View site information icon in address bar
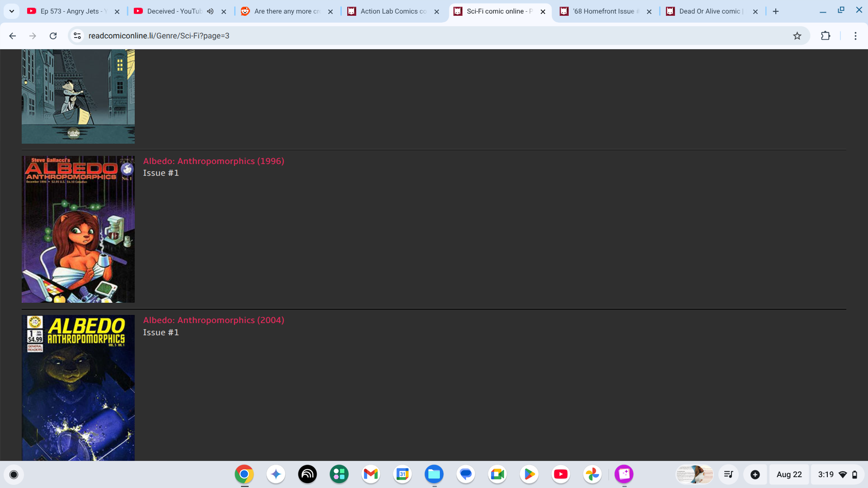This screenshot has width=868, height=488. [x=77, y=36]
